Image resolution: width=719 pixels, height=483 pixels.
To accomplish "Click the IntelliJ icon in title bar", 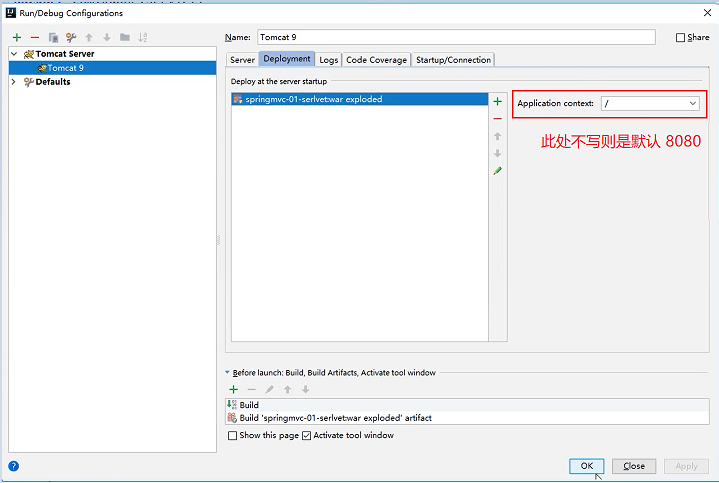I will coord(11,12).
